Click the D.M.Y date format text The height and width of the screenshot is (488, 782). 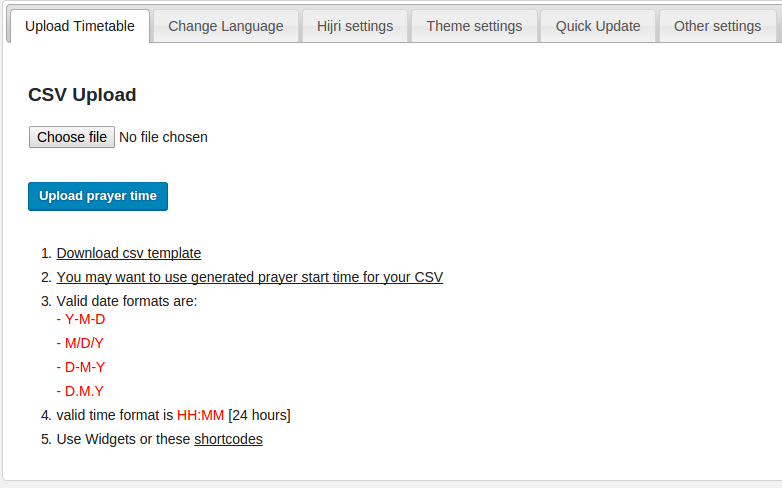84,391
